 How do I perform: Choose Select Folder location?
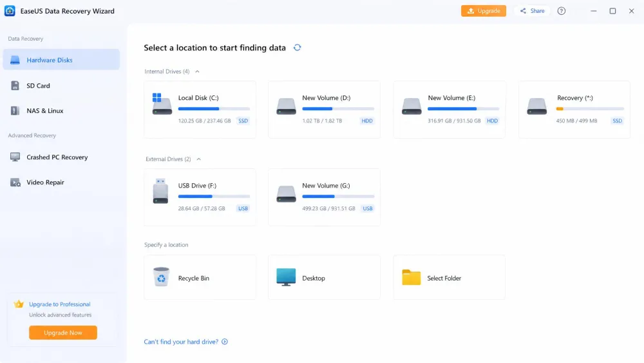[450, 277]
